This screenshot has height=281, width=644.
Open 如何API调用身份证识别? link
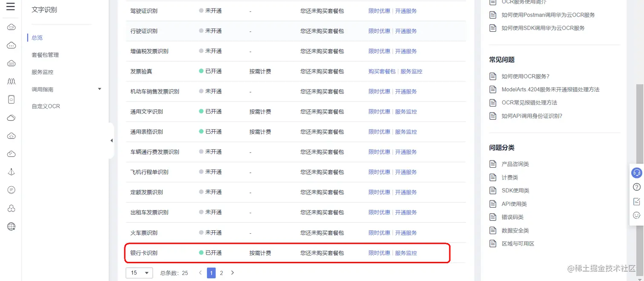[532, 116]
